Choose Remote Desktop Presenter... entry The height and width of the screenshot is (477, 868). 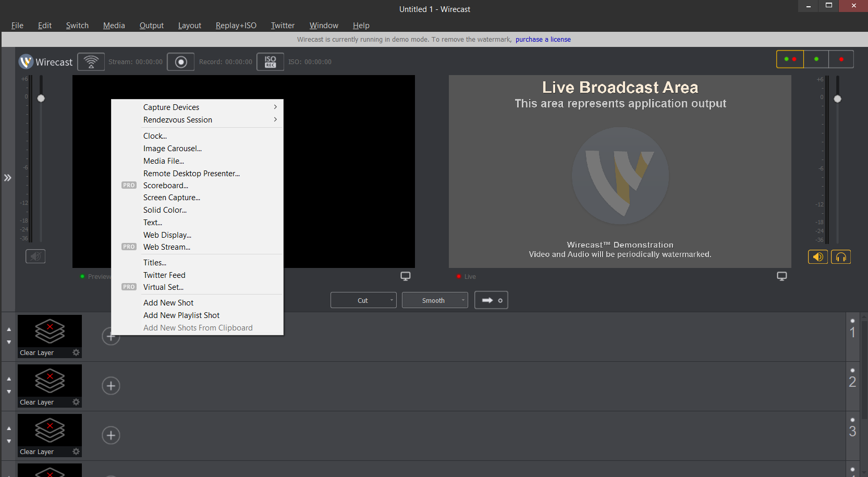[198, 173]
